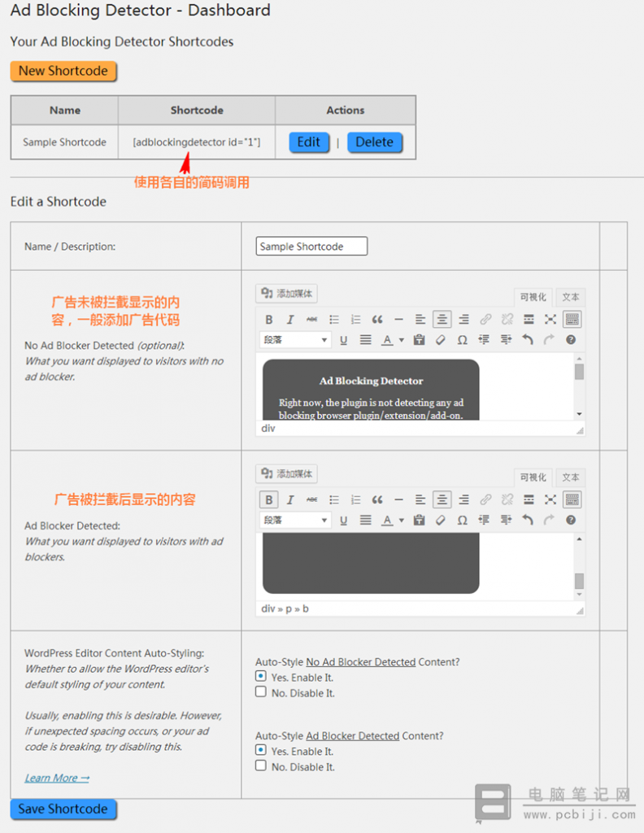Undo in No Ad Blocker Detected editor
This screenshot has width=644, height=833.
[x=527, y=340]
